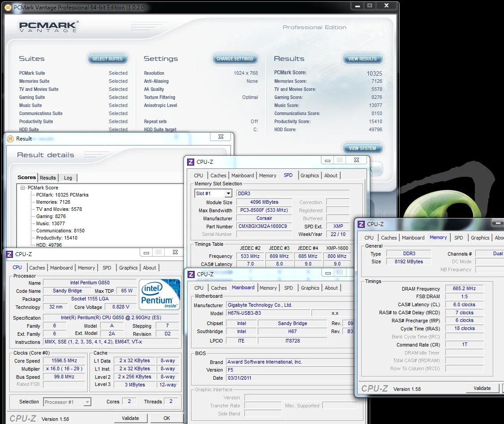Screen dimensions: 504x424
Task: Click Validate in the Memory timings CPU-Z window
Action: (483, 388)
